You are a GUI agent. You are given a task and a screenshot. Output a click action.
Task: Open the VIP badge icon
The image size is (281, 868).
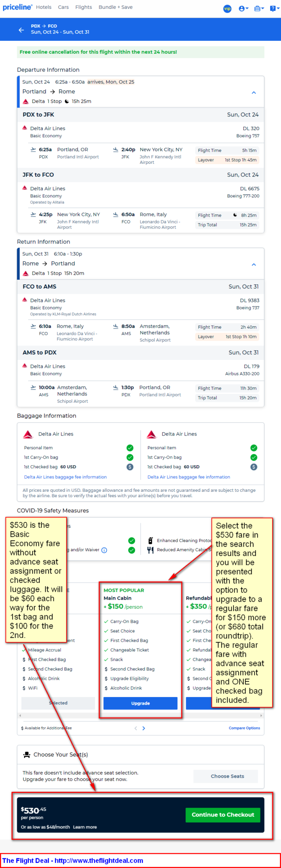pyautogui.click(x=227, y=8)
